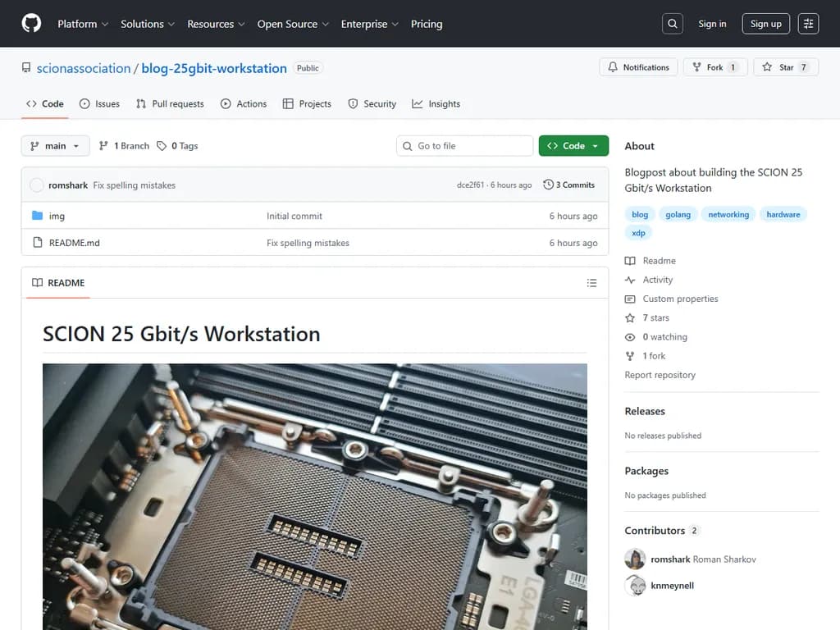This screenshot has height=630, width=840.
Task: Click the Go to file search field
Action: (464, 145)
